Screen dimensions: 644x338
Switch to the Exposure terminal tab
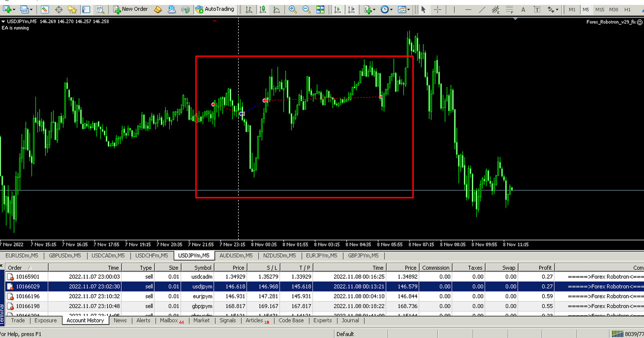pyautogui.click(x=45, y=321)
